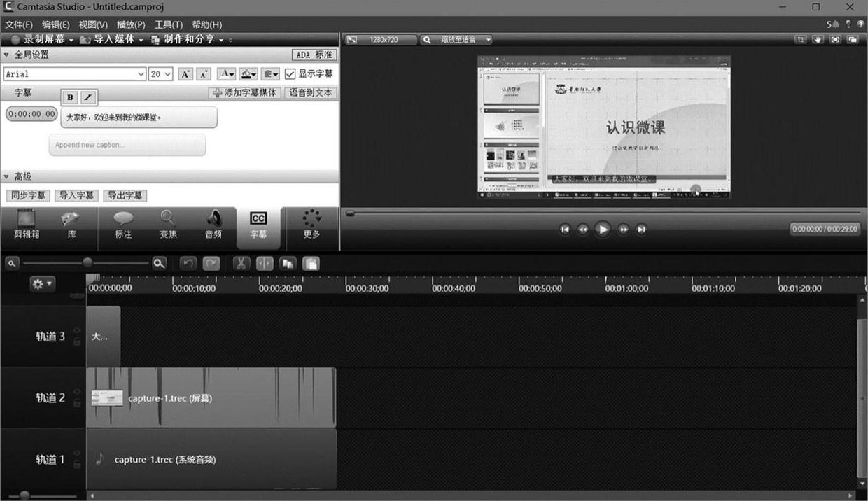Open the More (更多) tools tab
Viewport: 868px width, 501px height.
311,225
